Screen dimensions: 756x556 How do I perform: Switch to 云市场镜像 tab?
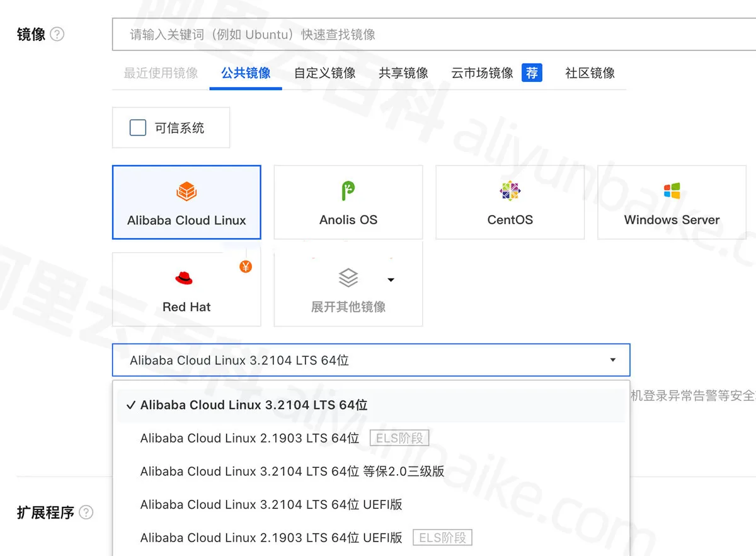point(482,73)
